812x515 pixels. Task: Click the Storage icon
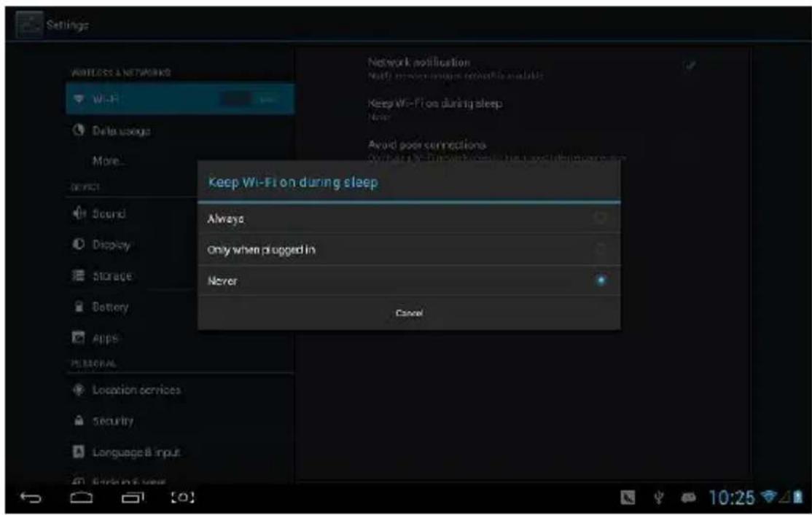(x=78, y=275)
